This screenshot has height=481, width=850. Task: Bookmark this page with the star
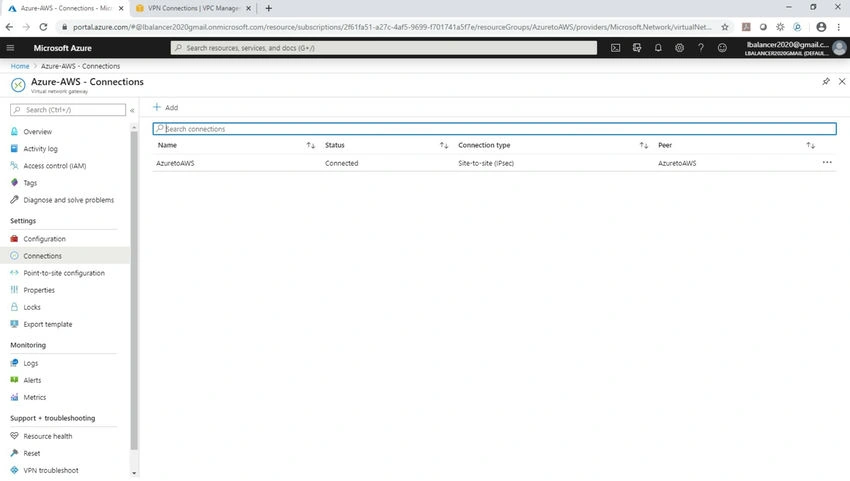pyautogui.click(x=725, y=27)
